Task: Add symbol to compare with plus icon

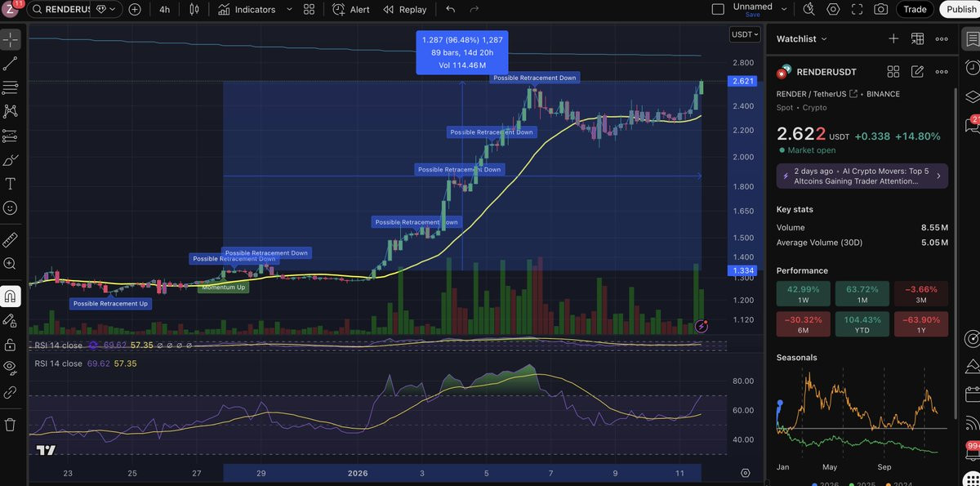Action: point(135,10)
